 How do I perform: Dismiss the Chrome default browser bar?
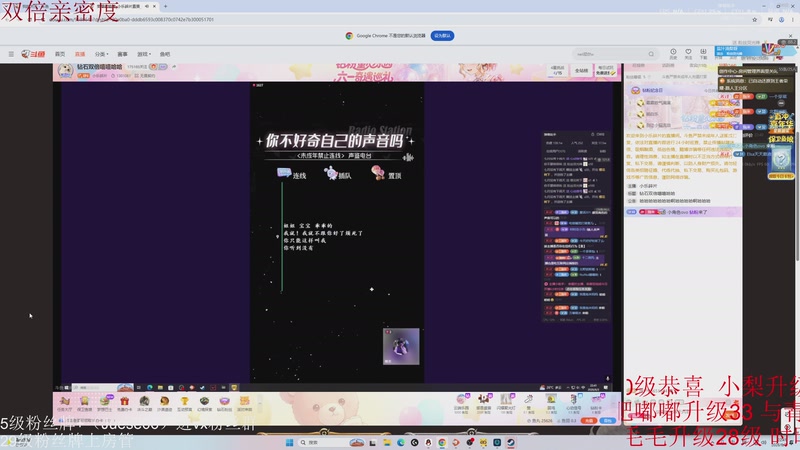pyautogui.click(x=790, y=36)
